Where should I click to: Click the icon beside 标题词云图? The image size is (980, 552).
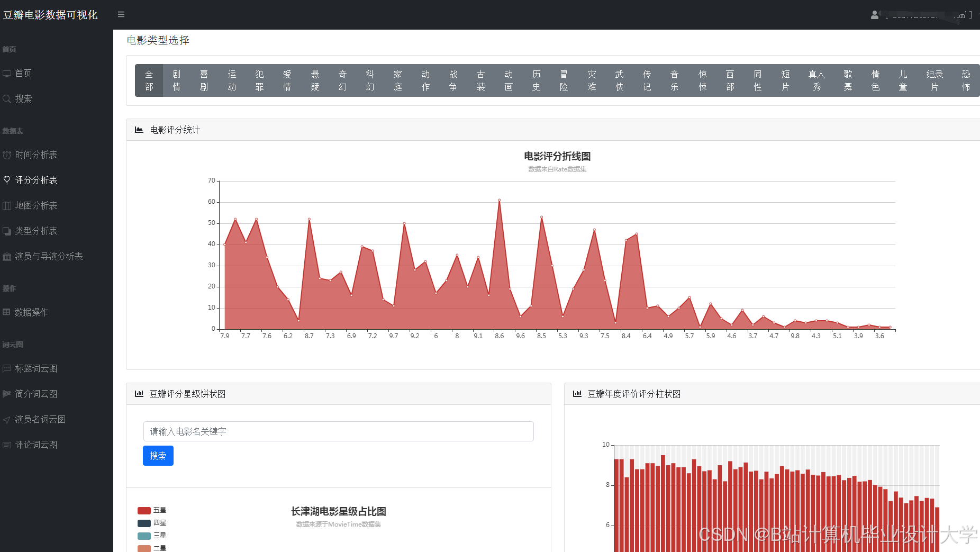click(x=7, y=368)
